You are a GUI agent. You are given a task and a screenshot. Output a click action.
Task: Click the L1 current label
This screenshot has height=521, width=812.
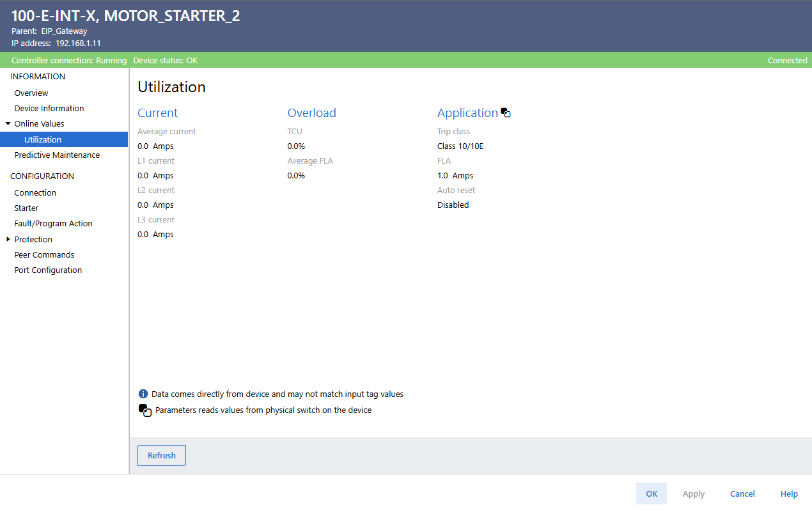tap(156, 160)
